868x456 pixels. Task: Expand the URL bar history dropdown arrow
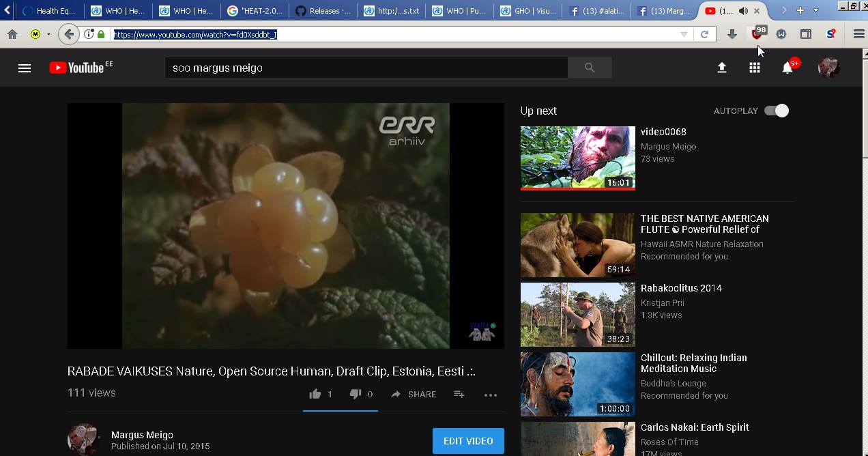(x=684, y=34)
